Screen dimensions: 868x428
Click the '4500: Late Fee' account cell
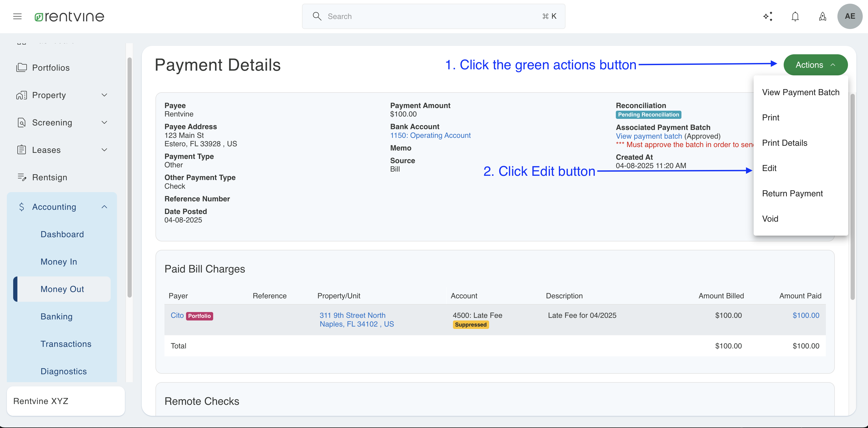477,315
